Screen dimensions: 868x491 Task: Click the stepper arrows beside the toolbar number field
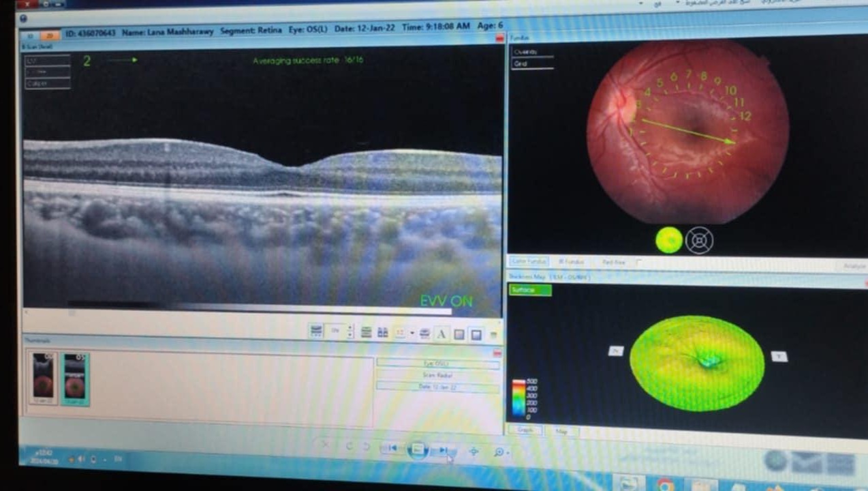point(350,331)
